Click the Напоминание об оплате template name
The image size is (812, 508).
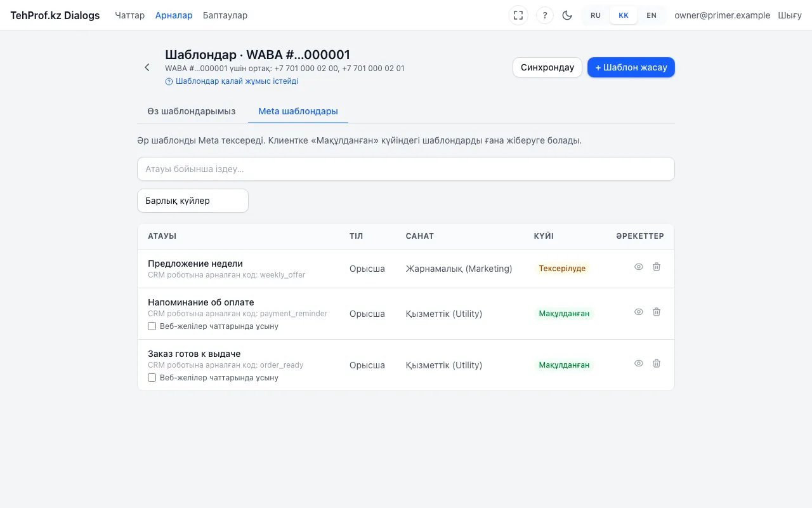pos(201,302)
